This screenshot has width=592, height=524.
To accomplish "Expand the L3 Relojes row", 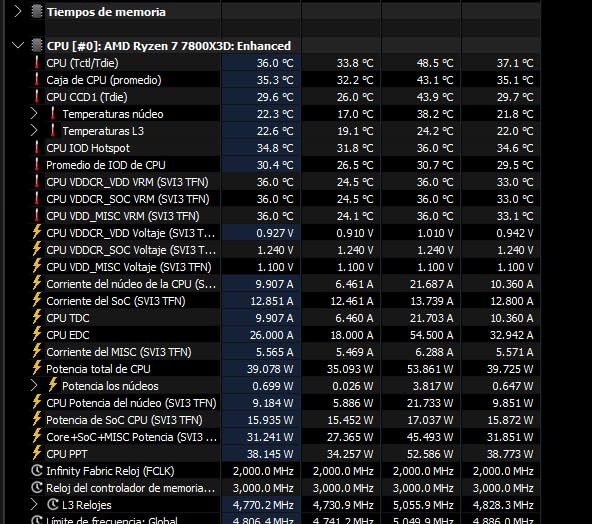I will (x=34, y=504).
